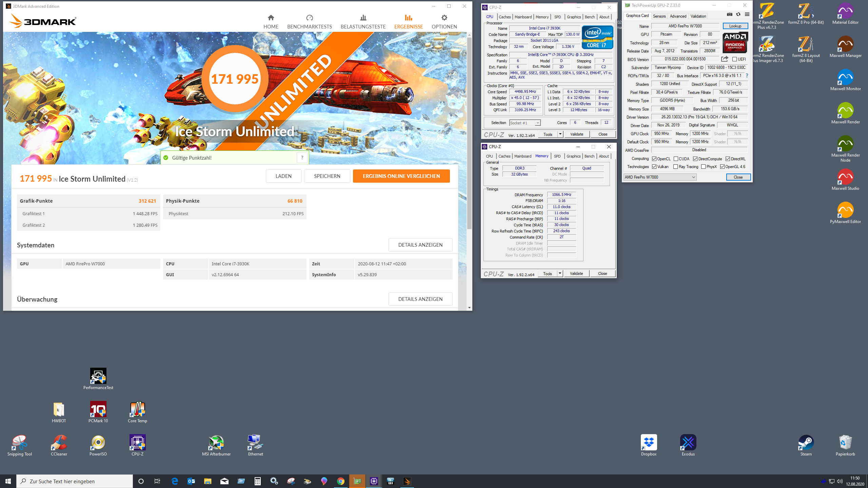Viewport: 868px width, 488px height.
Task: Click the LADEN button
Action: pyautogui.click(x=283, y=176)
